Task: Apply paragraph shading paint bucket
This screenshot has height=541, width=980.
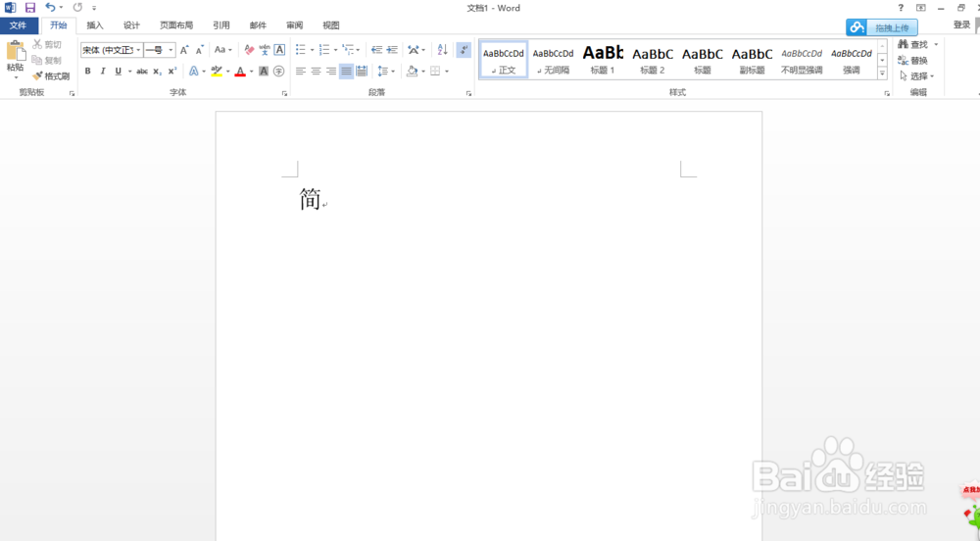Action: [412, 72]
